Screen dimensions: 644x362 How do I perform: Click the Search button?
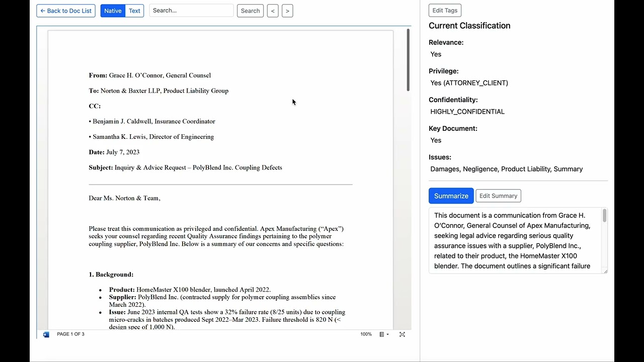pos(250,11)
